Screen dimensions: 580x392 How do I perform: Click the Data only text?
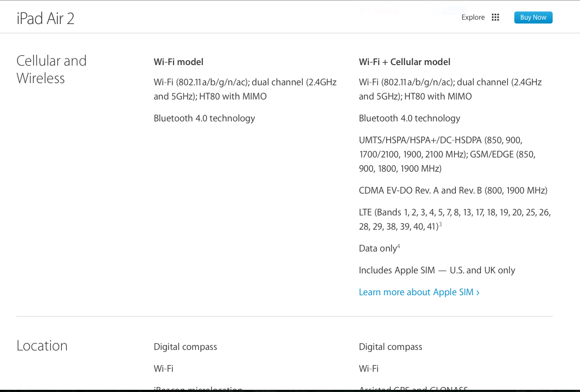point(378,249)
